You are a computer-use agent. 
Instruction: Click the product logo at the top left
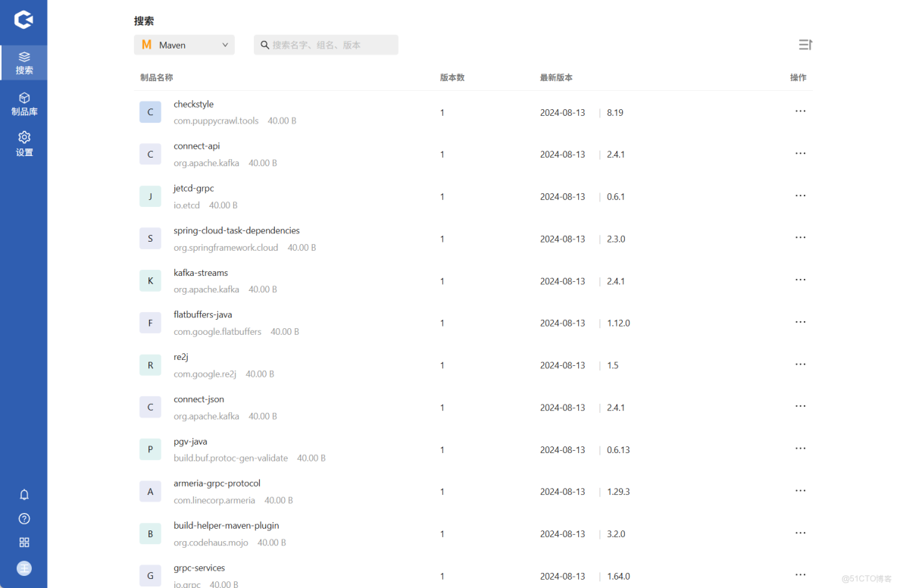tap(23, 20)
